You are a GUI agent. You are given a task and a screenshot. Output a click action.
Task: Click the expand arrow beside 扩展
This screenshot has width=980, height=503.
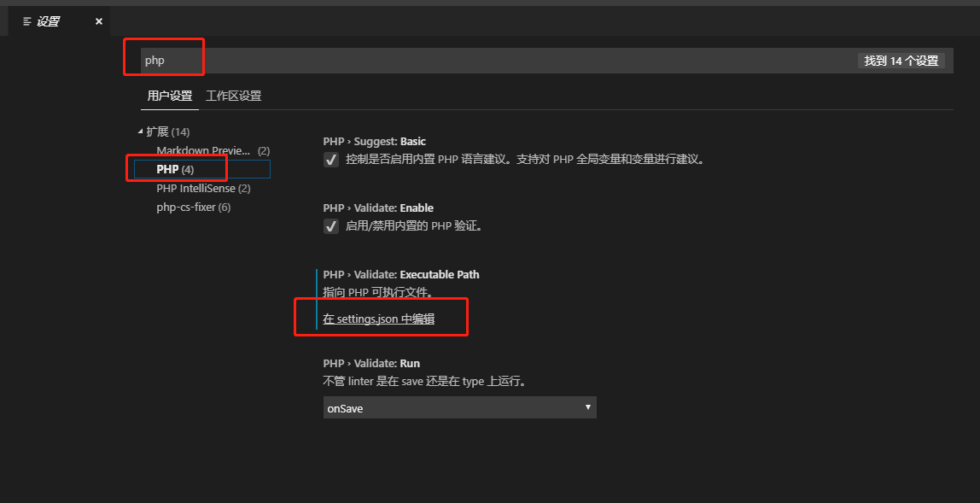(x=142, y=131)
